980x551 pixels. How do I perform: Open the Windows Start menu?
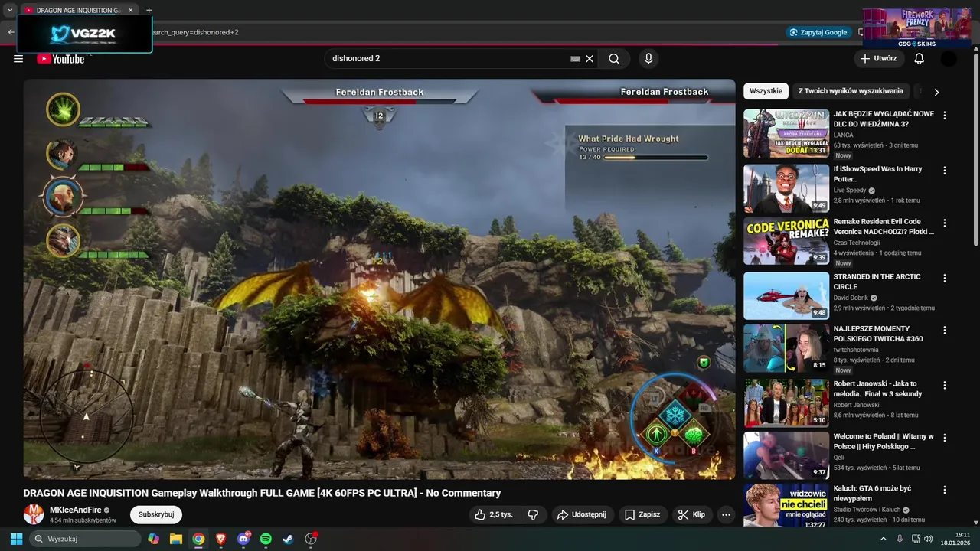click(x=16, y=539)
